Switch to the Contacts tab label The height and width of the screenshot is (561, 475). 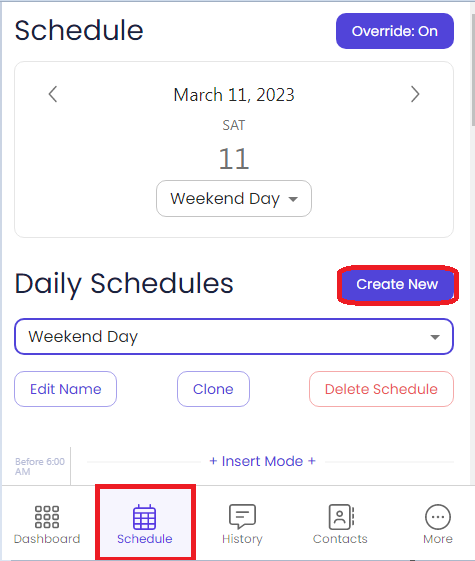click(x=340, y=539)
